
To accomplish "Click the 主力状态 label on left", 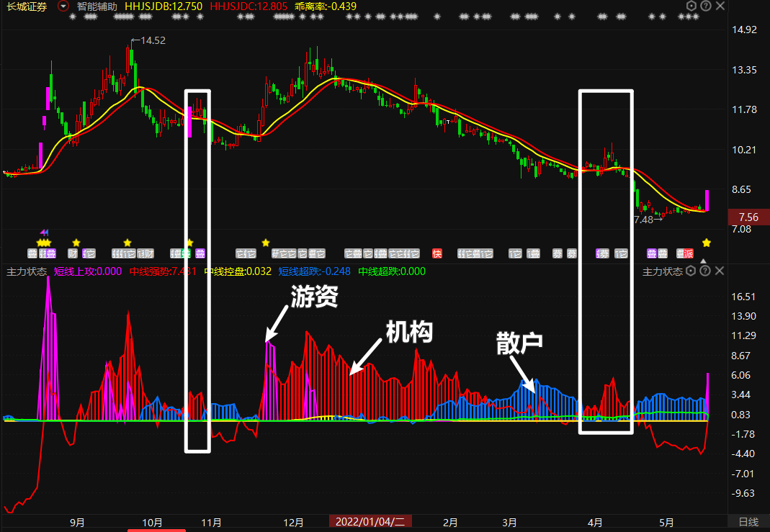I will click(27, 272).
